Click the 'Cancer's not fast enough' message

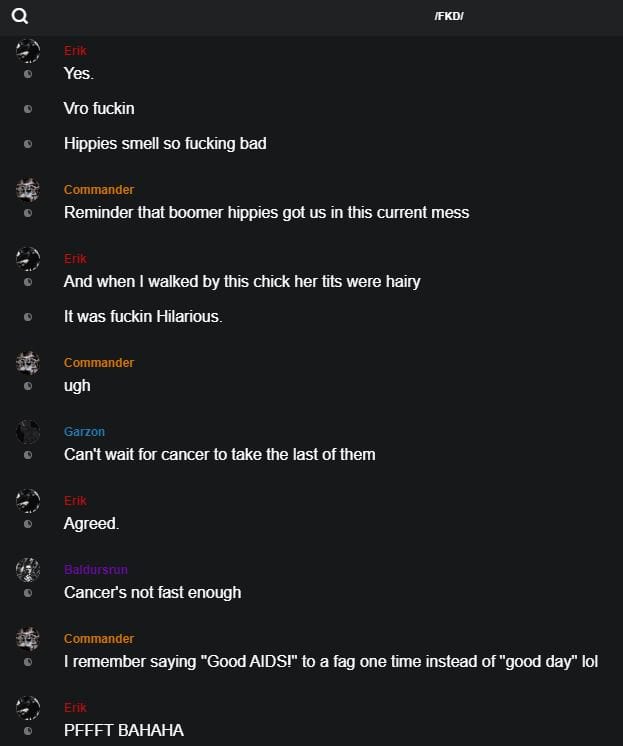coord(152,592)
